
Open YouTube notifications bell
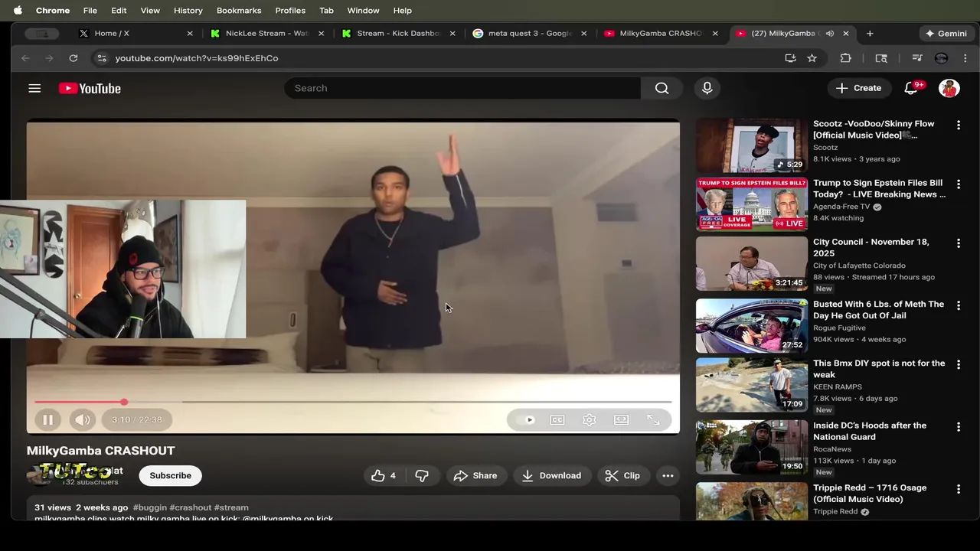[x=910, y=88]
